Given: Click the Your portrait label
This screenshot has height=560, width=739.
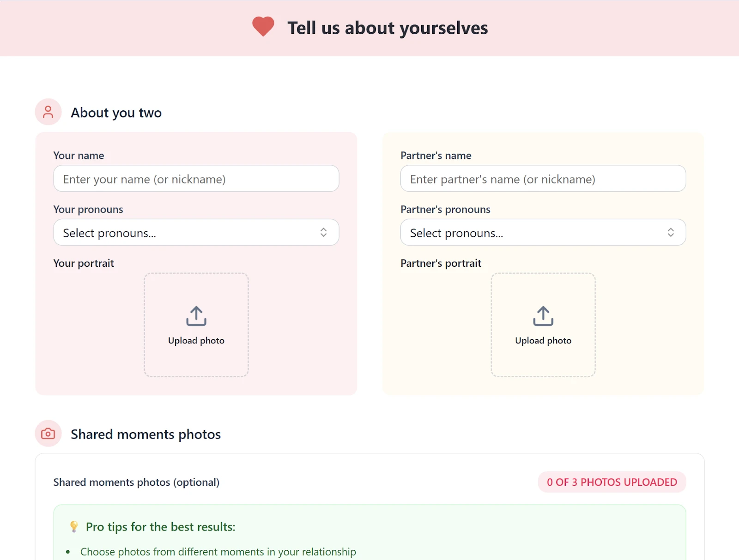Looking at the screenshot, I should (x=84, y=263).
